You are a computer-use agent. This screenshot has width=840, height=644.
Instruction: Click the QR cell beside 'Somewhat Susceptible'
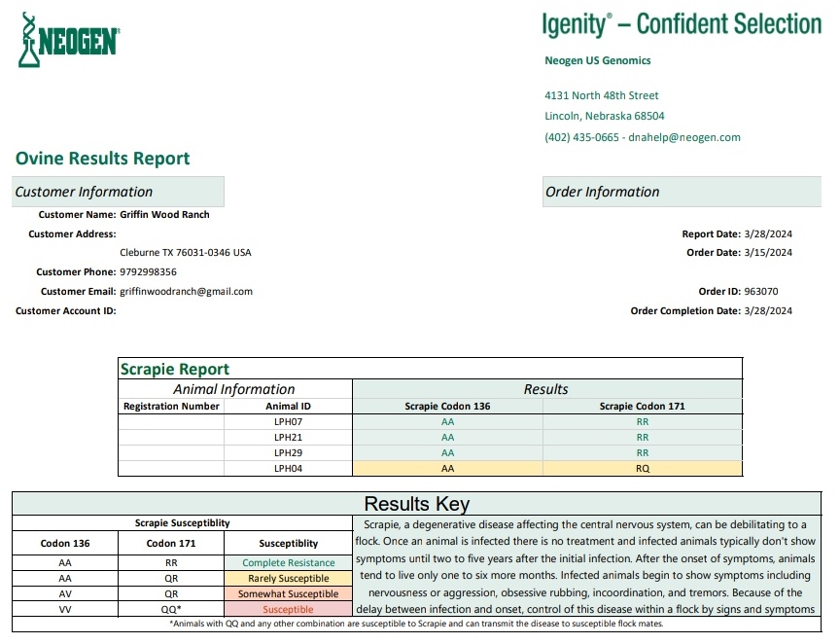click(171, 594)
